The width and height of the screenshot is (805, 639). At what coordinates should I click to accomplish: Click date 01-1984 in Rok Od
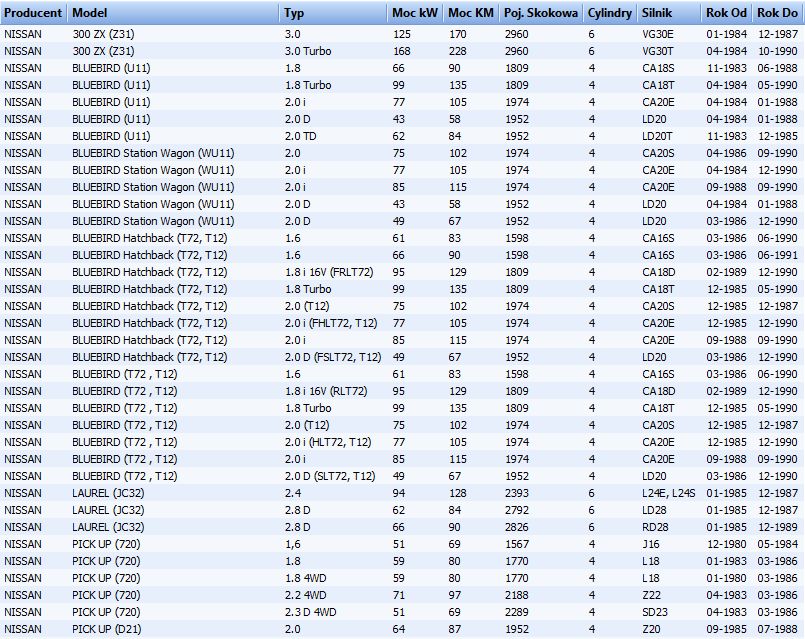[726, 34]
